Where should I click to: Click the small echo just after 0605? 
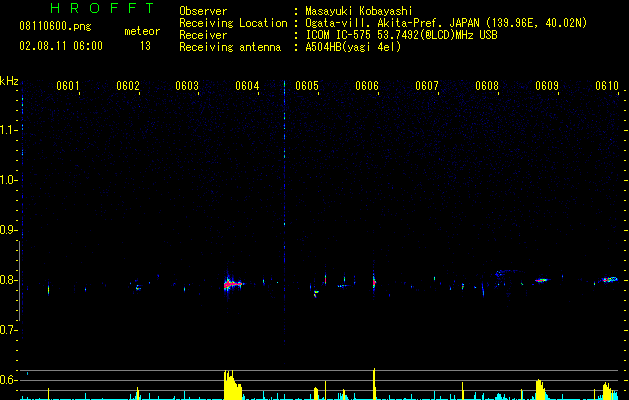[316, 293]
